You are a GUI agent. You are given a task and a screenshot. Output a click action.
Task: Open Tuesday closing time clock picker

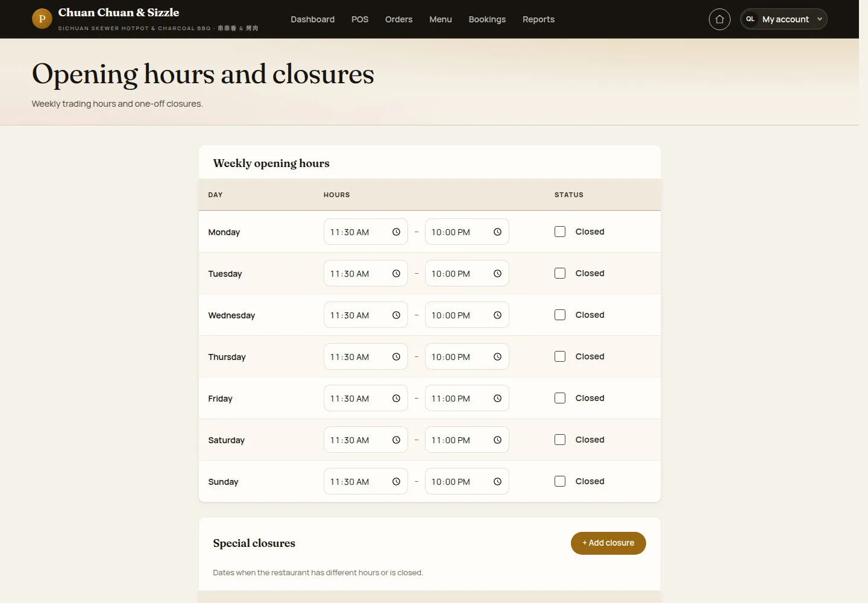(497, 274)
